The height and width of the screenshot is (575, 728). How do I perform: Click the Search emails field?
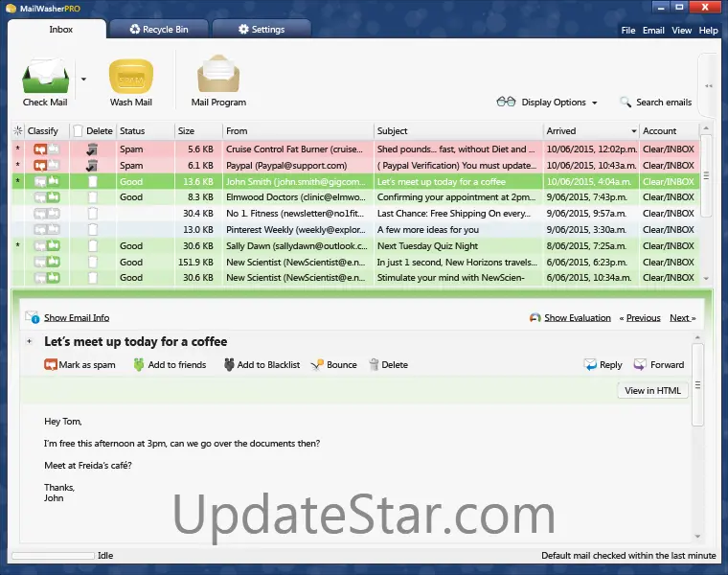(655, 103)
